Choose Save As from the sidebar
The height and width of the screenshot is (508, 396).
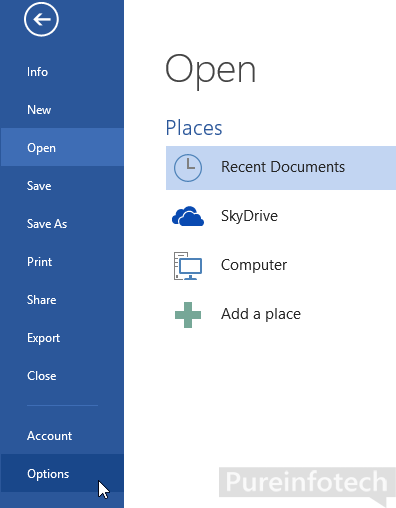tap(62, 224)
